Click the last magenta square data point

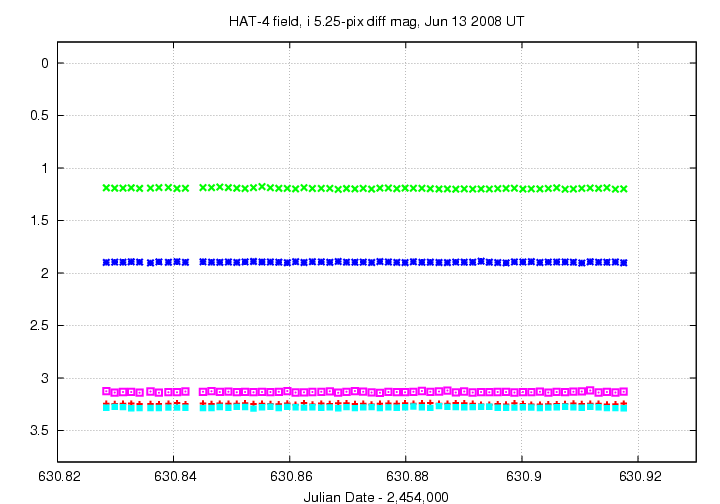(x=624, y=392)
